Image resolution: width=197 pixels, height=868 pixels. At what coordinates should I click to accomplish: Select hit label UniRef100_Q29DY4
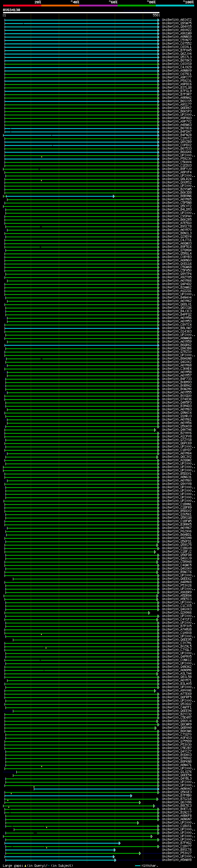[176, 236]
